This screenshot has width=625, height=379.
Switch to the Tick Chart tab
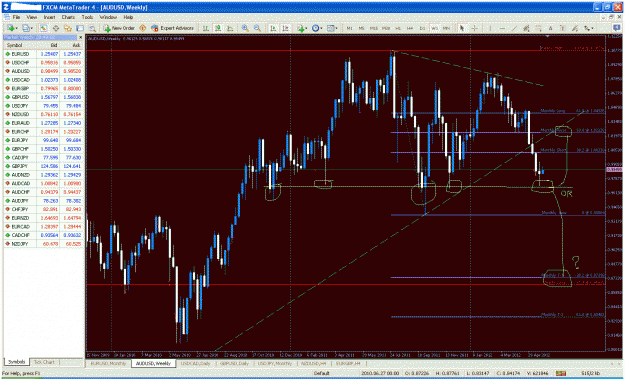coord(44,362)
